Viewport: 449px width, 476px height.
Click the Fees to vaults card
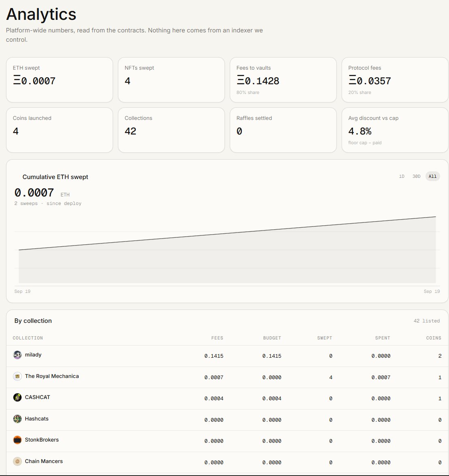coord(283,80)
